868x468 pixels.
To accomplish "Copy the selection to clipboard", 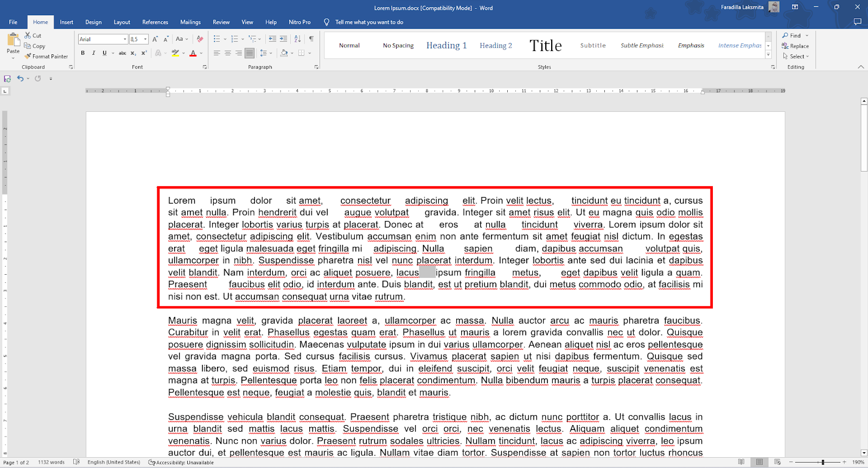I will tap(35, 46).
